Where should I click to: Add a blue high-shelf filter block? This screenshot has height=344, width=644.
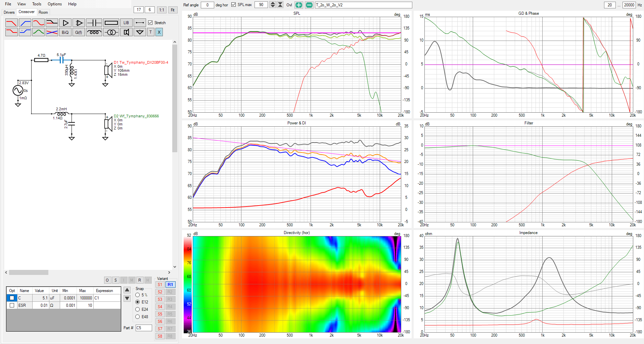[25, 32]
